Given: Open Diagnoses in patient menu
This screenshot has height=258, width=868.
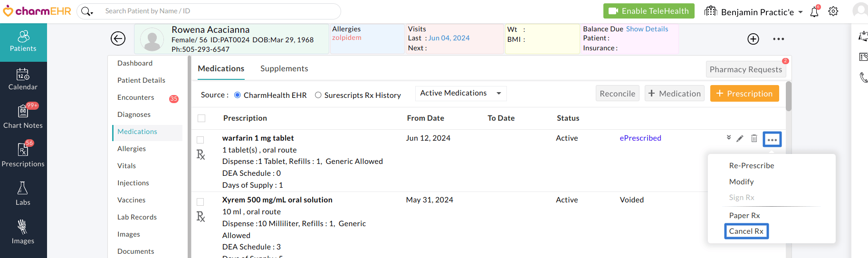Looking at the screenshot, I should 134,115.
